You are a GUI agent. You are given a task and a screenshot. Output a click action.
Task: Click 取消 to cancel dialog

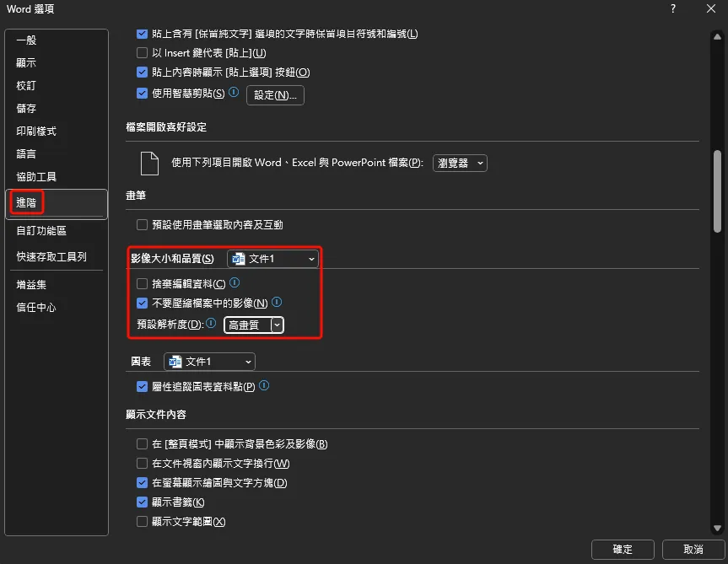pos(693,550)
